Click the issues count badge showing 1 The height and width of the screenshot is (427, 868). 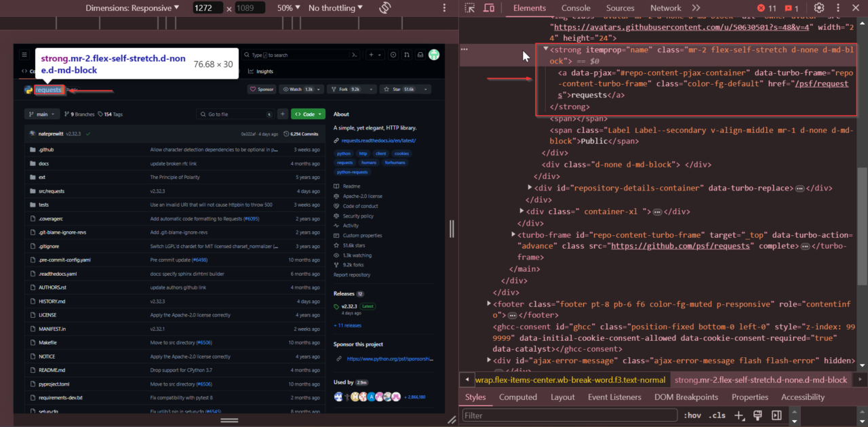[x=792, y=8]
